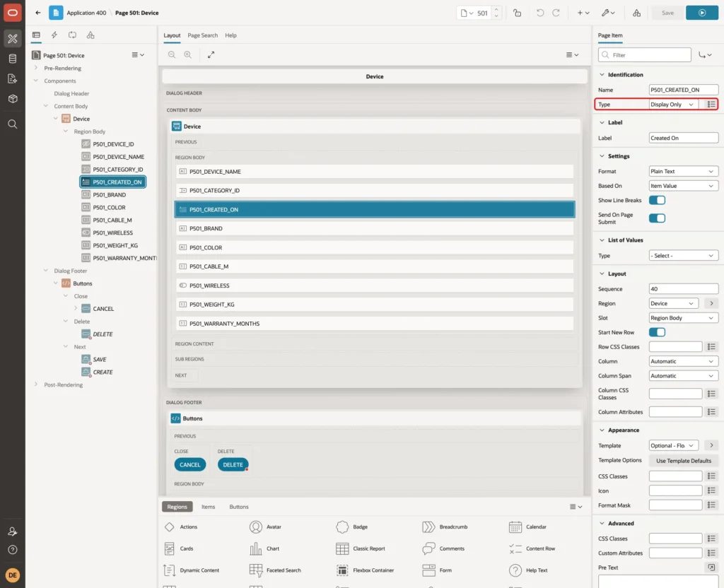
Task: Click the CANCEL button in layout
Action: click(189, 465)
